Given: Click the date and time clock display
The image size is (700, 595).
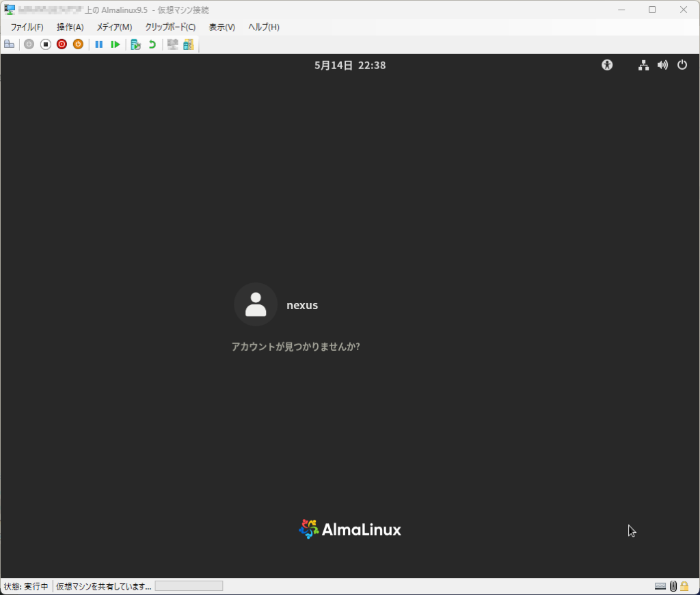Looking at the screenshot, I should [x=350, y=66].
